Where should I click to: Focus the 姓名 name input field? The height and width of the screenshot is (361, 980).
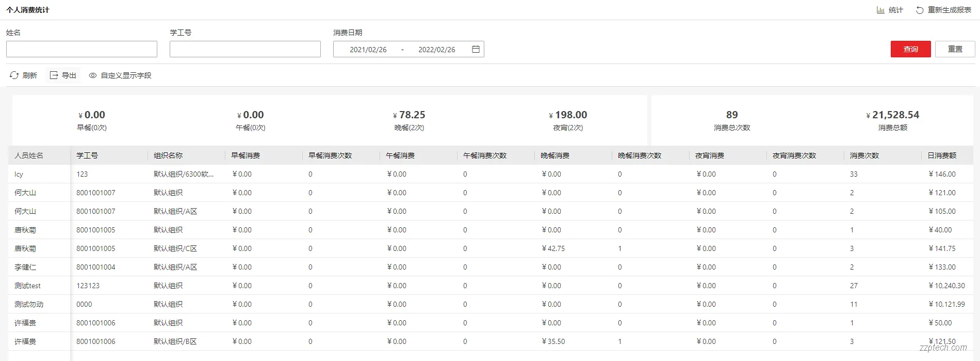(81, 49)
